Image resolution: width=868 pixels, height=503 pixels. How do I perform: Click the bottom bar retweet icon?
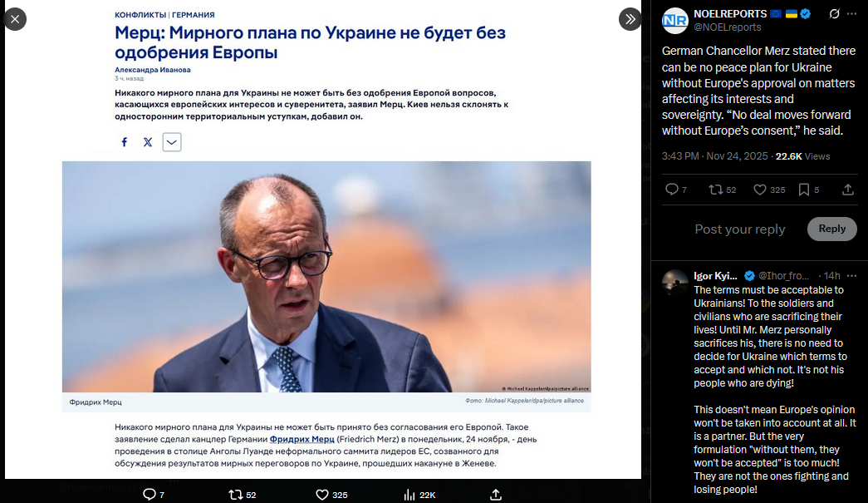pyautogui.click(x=236, y=495)
